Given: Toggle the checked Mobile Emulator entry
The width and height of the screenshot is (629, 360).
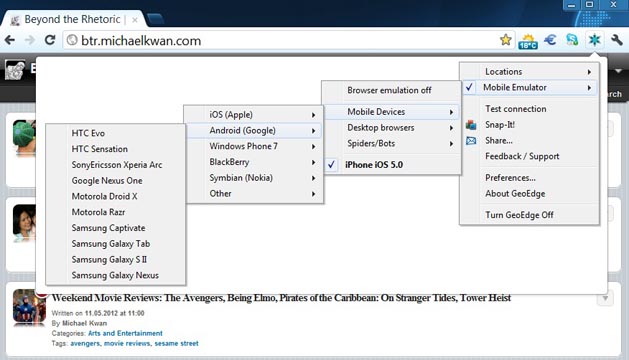Looking at the screenshot, I should pyautogui.click(x=529, y=87).
